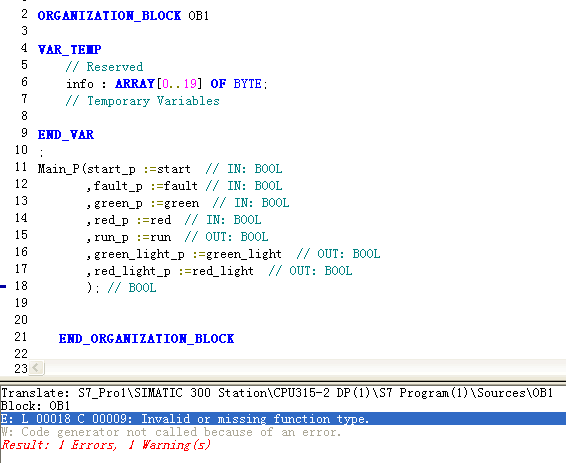The width and height of the screenshot is (566, 463).
Task: Click the VAR_TEMP keyword
Action: (x=69, y=49)
